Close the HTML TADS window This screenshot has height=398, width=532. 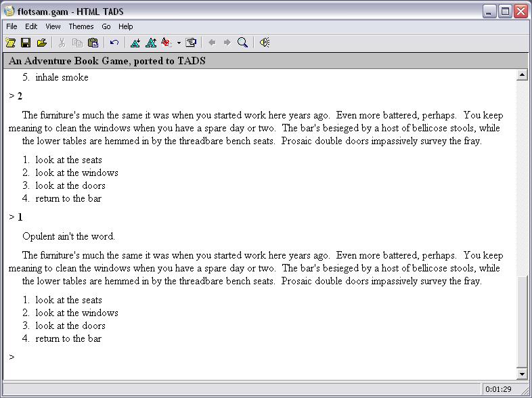(x=520, y=12)
